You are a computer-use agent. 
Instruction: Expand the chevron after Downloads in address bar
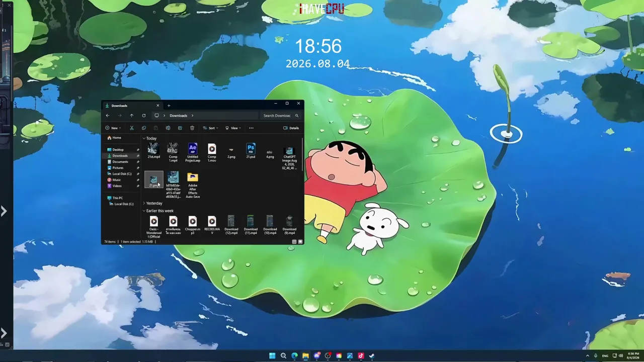click(x=192, y=116)
